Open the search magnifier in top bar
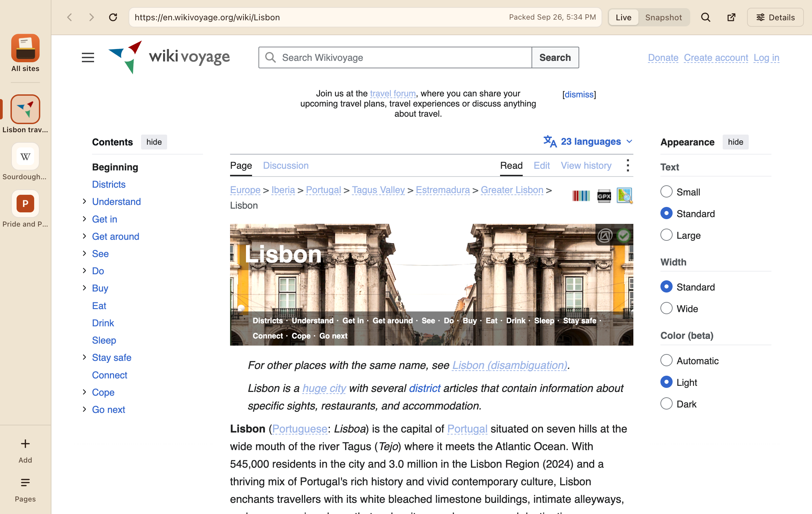The height and width of the screenshot is (514, 812). point(706,17)
